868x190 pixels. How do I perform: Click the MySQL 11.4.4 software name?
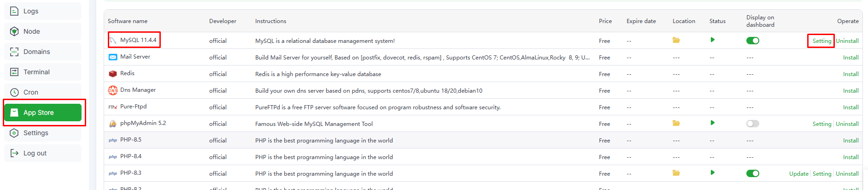pyautogui.click(x=138, y=40)
